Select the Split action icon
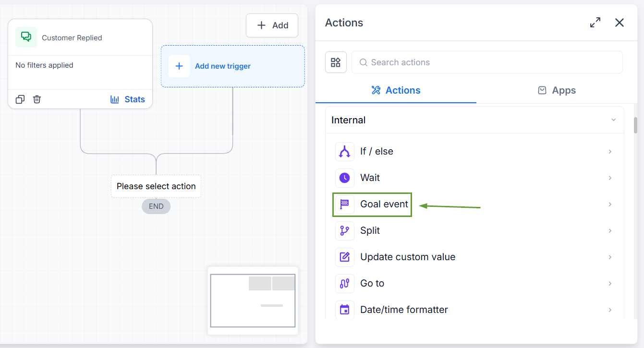Viewport: 644px width, 348px height. coord(344,231)
